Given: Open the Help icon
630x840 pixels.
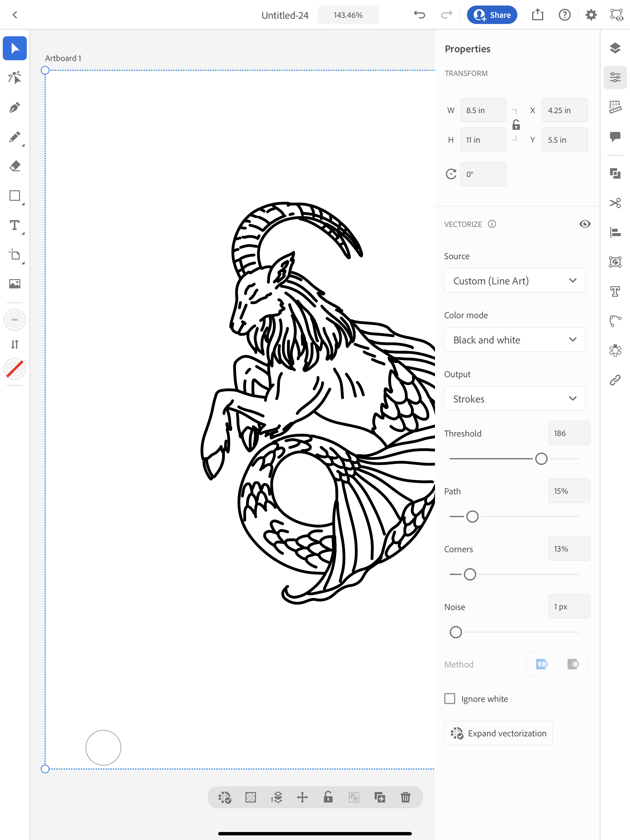Looking at the screenshot, I should coord(565,15).
